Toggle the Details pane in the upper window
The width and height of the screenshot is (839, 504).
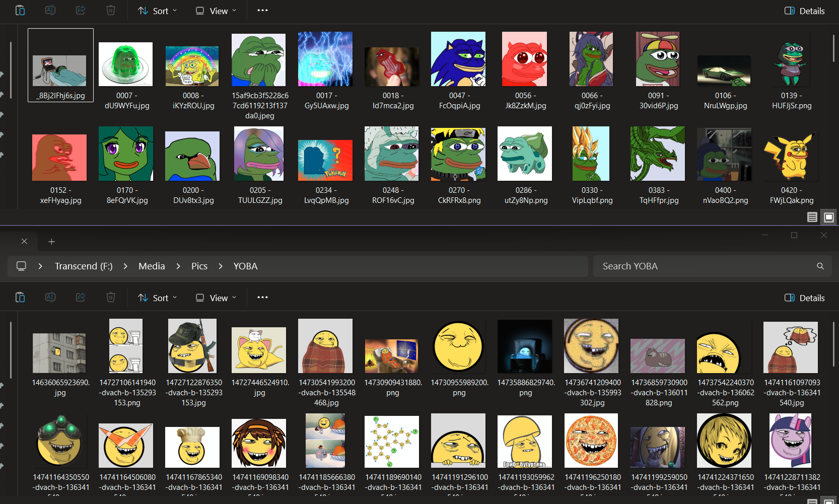[x=805, y=11]
